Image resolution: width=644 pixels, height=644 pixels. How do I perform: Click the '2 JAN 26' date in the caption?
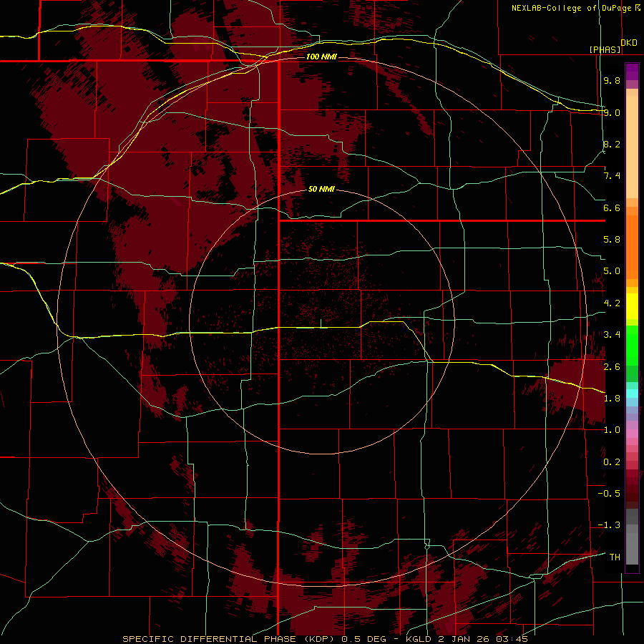click(464, 639)
